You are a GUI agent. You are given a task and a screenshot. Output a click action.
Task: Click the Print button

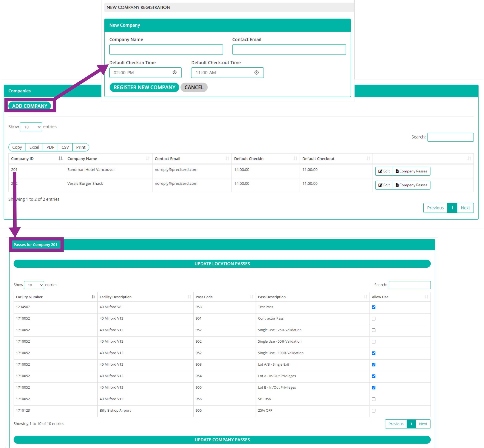(81, 147)
